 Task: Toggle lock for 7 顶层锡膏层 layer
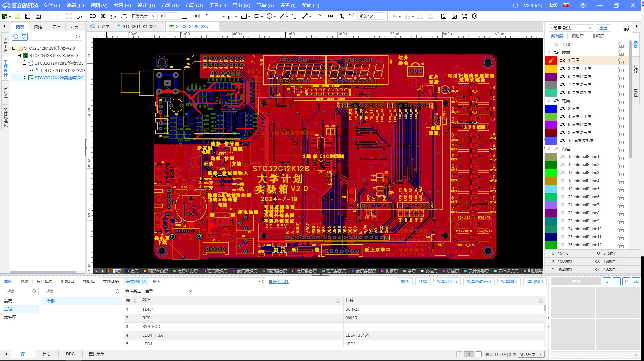click(621, 85)
